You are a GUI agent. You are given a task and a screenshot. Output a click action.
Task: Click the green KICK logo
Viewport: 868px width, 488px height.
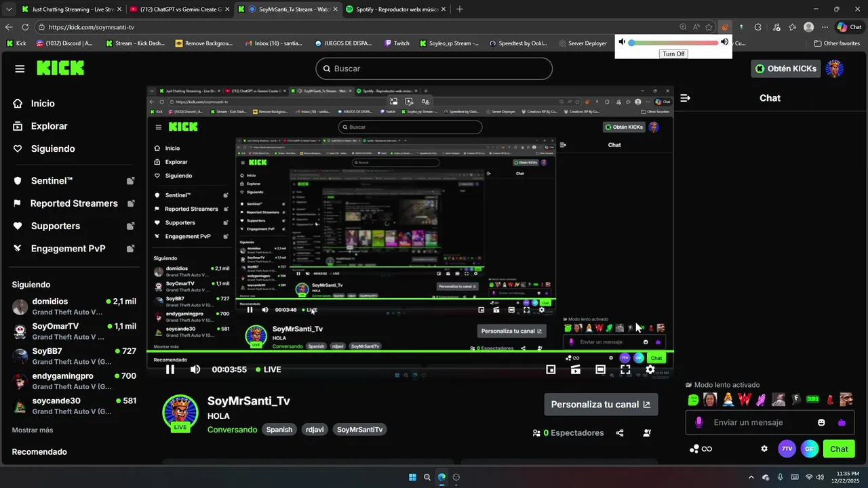[x=60, y=68]
